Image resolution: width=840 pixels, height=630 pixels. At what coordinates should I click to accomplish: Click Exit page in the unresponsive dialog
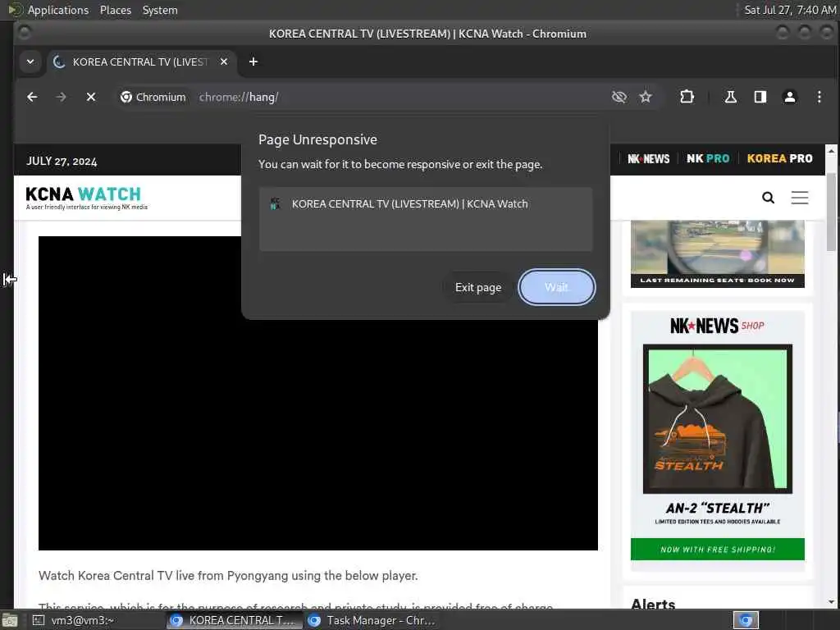pos(478,288)
